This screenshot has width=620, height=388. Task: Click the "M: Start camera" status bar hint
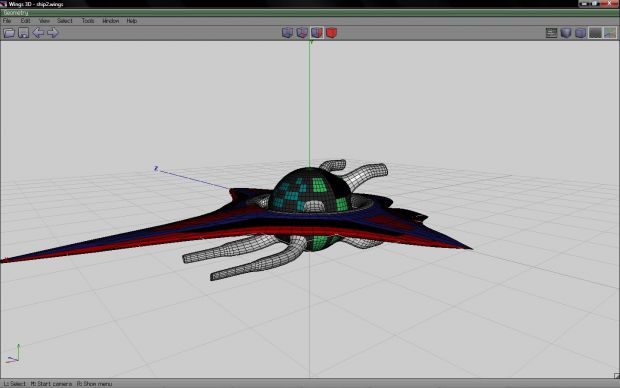[51, 384]
